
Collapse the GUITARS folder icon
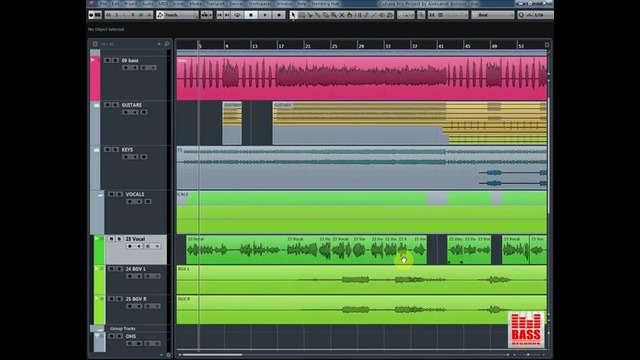[96, 105]
